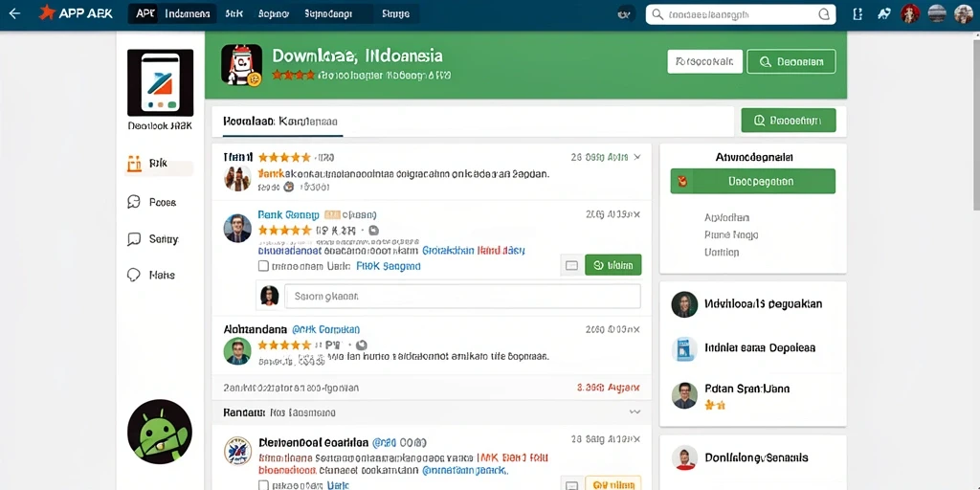Expand the Randau section chevron

point(635,412)
